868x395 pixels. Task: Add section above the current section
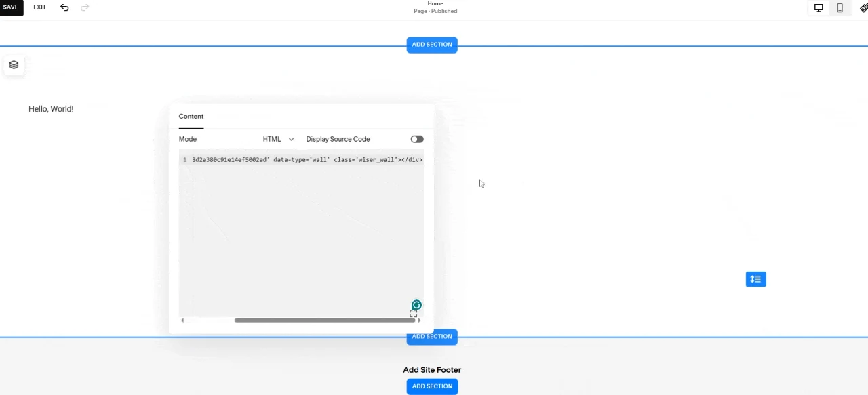pyautogui.click(x=432, y=45)
